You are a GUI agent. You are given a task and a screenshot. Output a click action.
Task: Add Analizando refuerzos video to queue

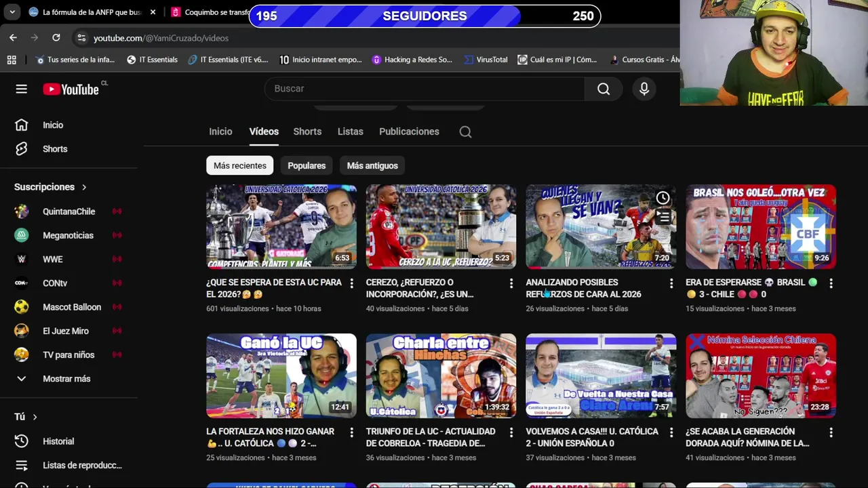pyautogui.click(x=663, y=217)
